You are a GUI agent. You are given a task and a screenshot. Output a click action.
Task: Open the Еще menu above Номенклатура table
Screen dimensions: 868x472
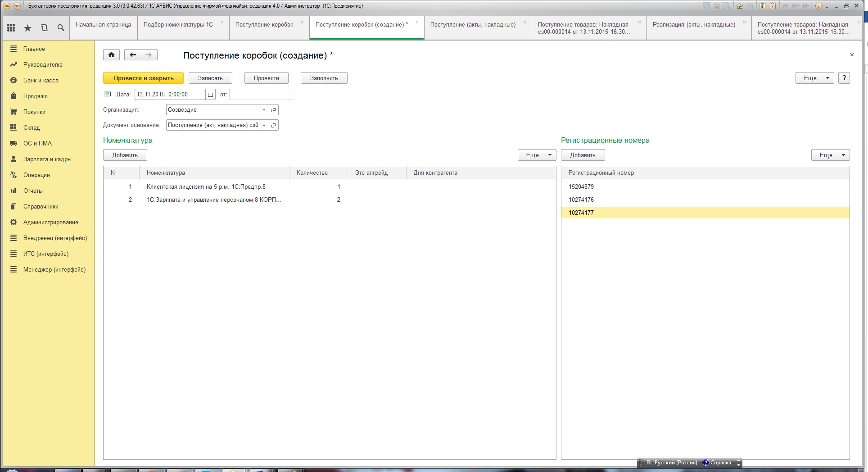pyautogui.click(x=537, y=155)
